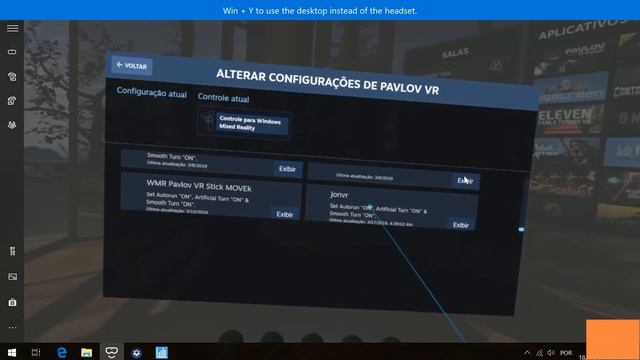Screen dimensions: 640x360
Task: Open Task View on the taskbar
Action: (x=36, y=353)
